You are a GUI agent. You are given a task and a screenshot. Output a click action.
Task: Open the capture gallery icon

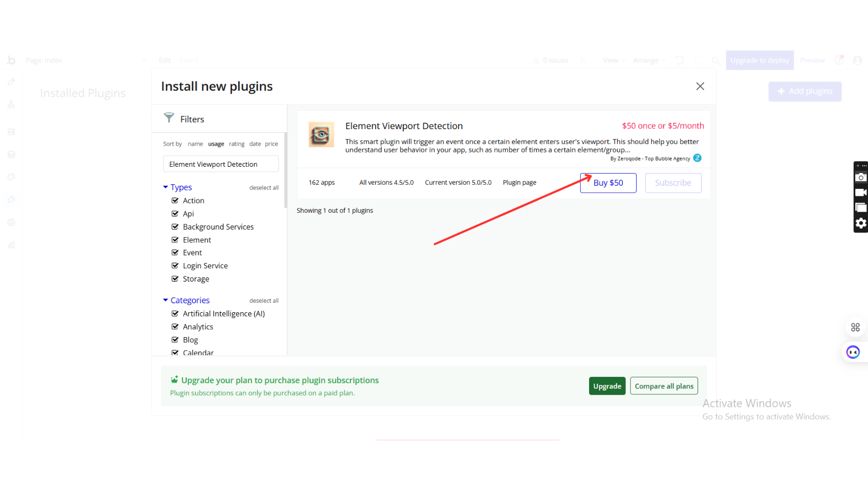coord(861,207)
